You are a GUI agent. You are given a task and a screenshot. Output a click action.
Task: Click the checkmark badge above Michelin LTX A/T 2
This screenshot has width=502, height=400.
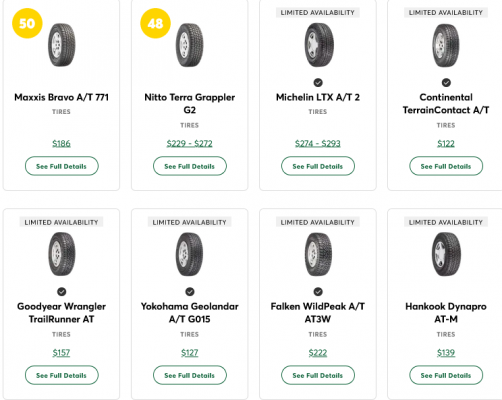click(x=318, y=82)
